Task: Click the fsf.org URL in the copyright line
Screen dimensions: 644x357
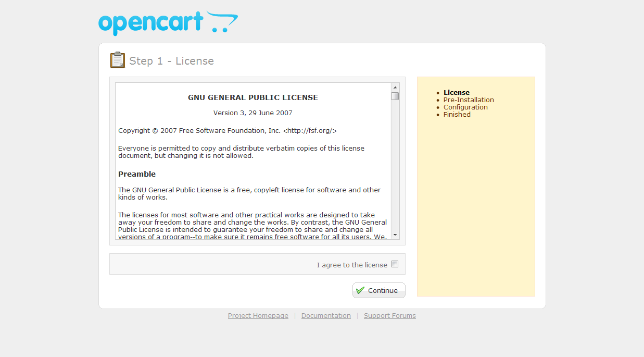Action: (x=310, y=131)
